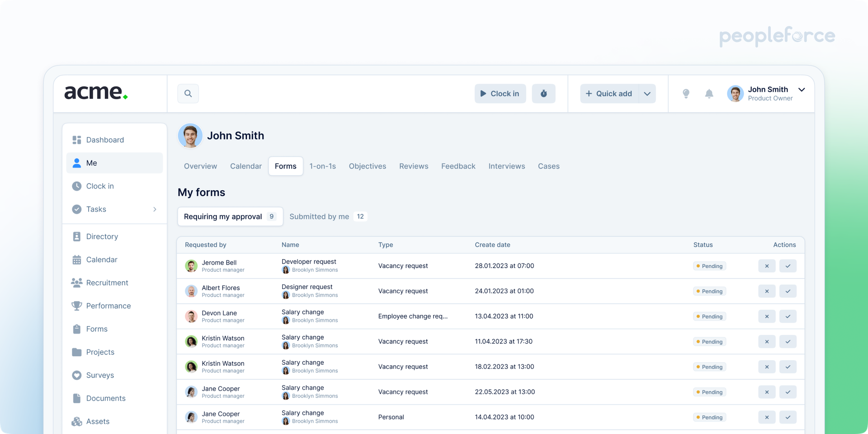This screenshot has width=868, height=434.
Task: Open Forms in the sidebar
Action: click(114, 329)
